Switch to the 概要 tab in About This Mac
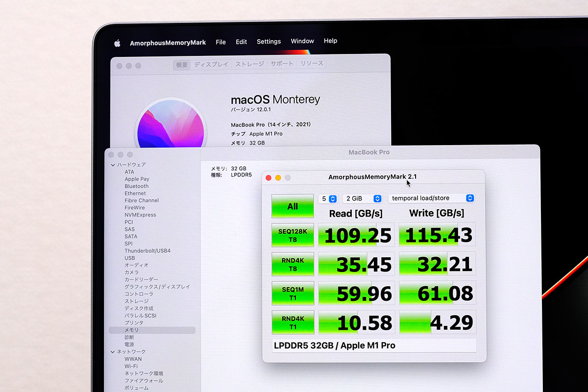The height and width of the screenshot is (392, 588). [182, 65]
